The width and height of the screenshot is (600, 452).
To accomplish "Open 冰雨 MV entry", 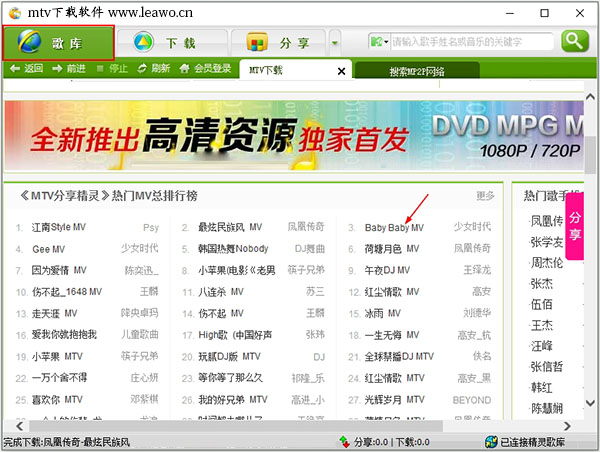I will [383, 313].
